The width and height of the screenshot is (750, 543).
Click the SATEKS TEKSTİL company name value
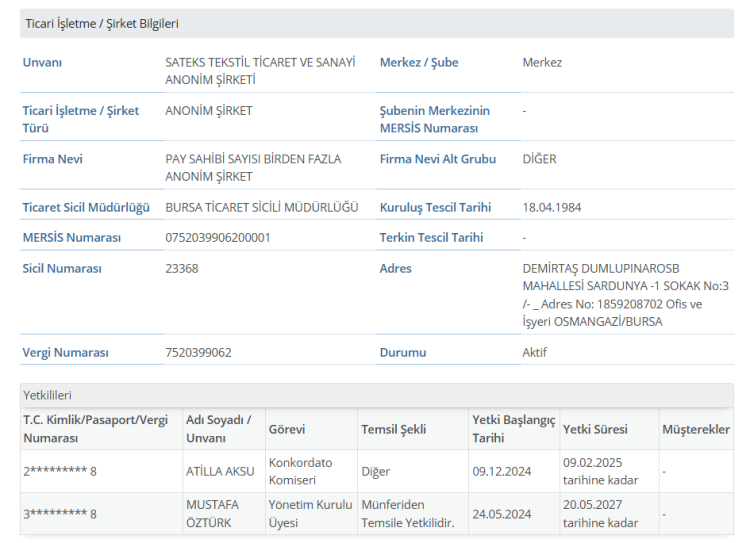point(260,70)
